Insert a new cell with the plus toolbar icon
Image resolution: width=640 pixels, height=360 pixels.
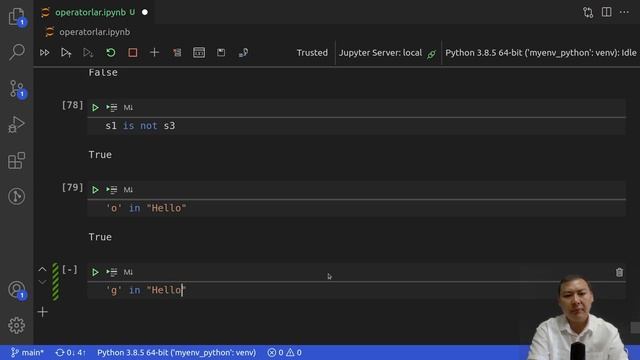tap(154, 53)
